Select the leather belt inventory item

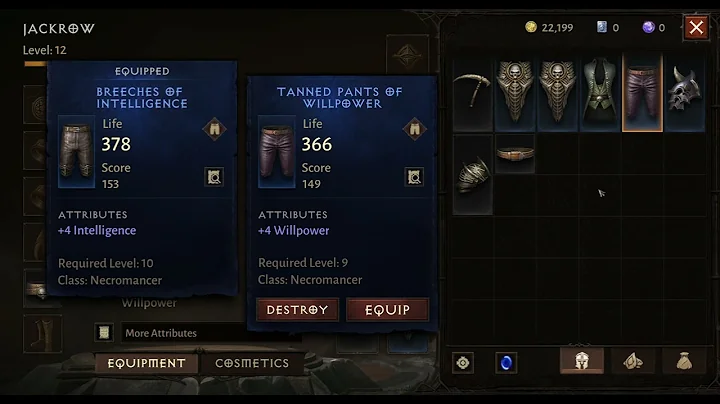(x=515, y=154)
